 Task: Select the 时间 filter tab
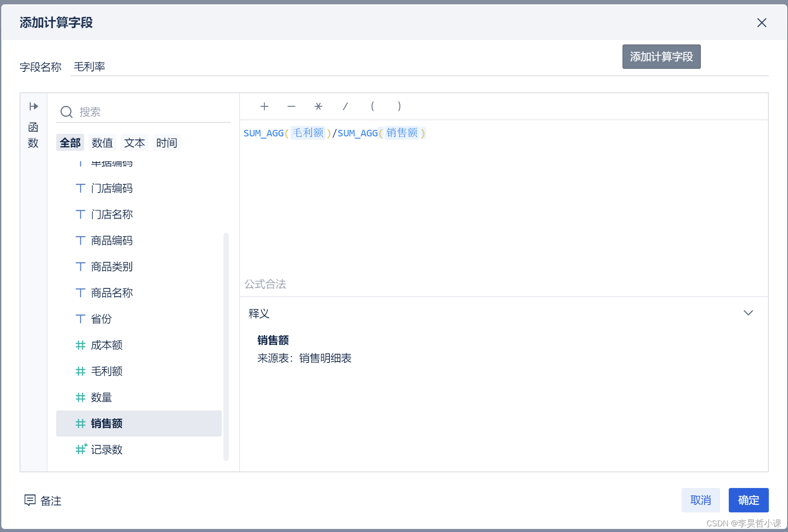[167, 143]
